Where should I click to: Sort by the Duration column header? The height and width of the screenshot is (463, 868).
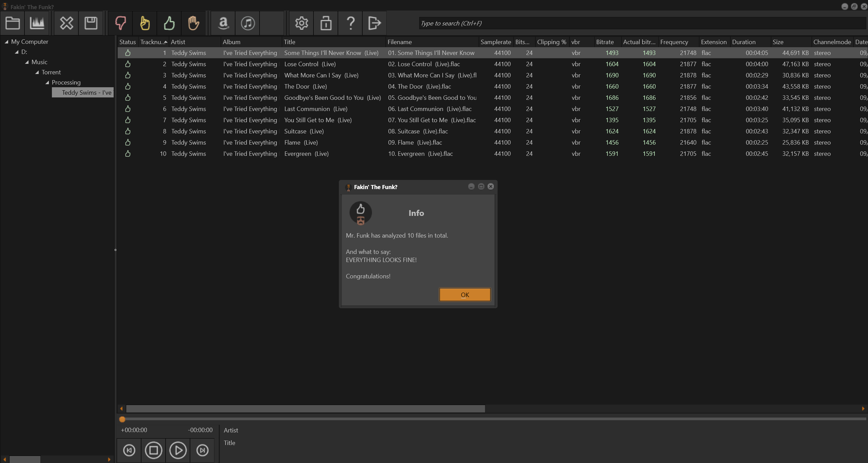pos(744,42)
